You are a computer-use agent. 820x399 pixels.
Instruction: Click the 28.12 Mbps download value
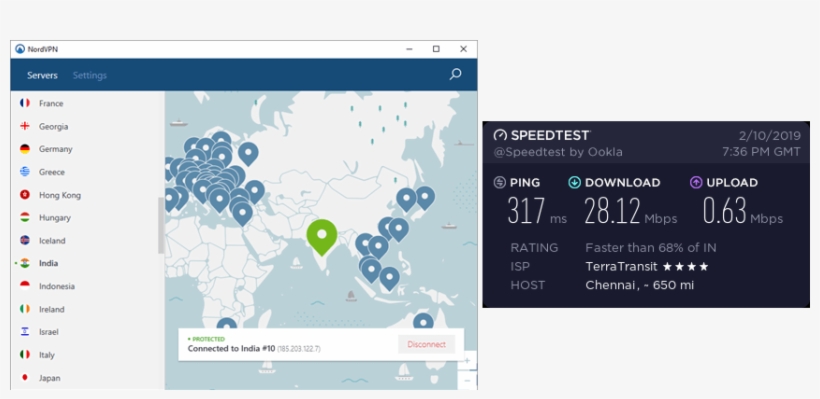[631, 211]
